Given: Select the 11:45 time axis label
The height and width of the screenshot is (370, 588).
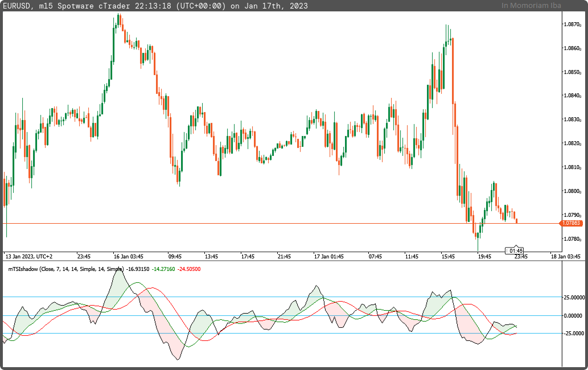Looking at the screenshot, I should 412,257.
